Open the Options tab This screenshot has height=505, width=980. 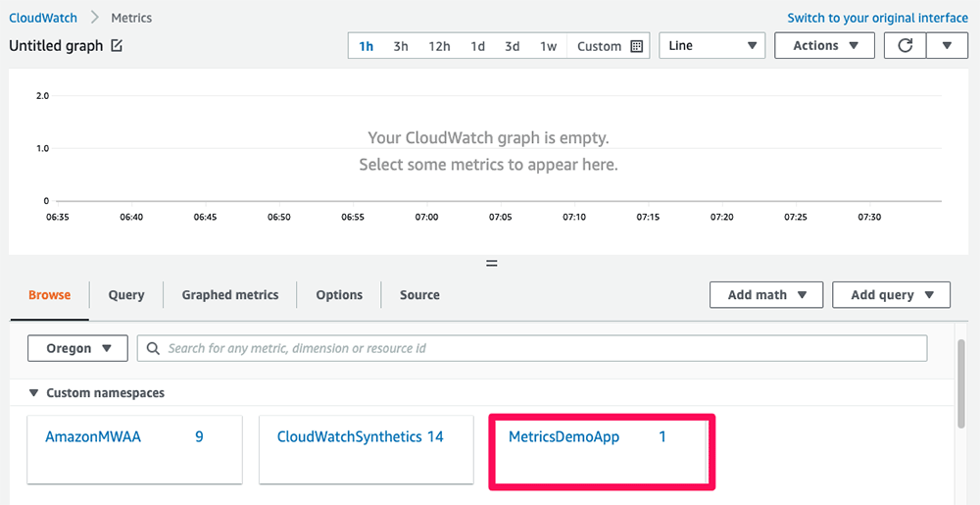339,295
